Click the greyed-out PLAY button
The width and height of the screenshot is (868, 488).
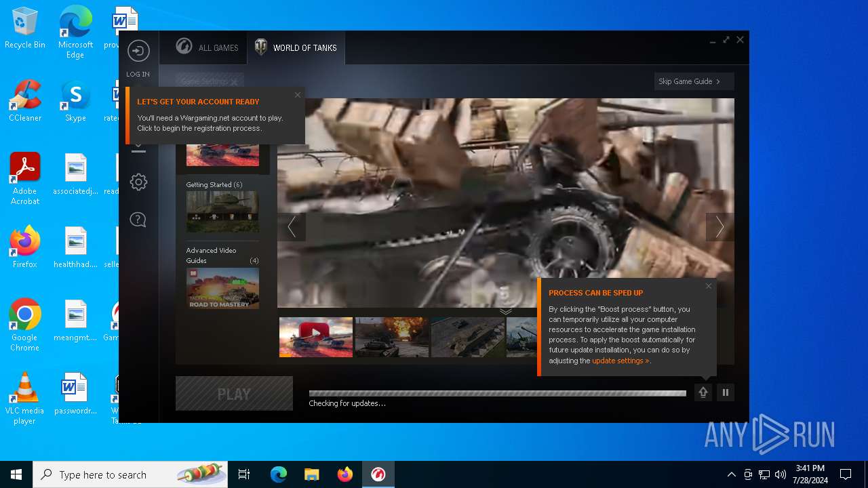[234, 394]
